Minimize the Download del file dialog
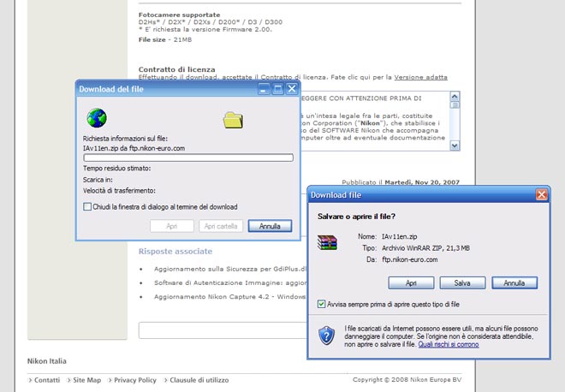Viewport: 565px width, 392px height. 264,89
